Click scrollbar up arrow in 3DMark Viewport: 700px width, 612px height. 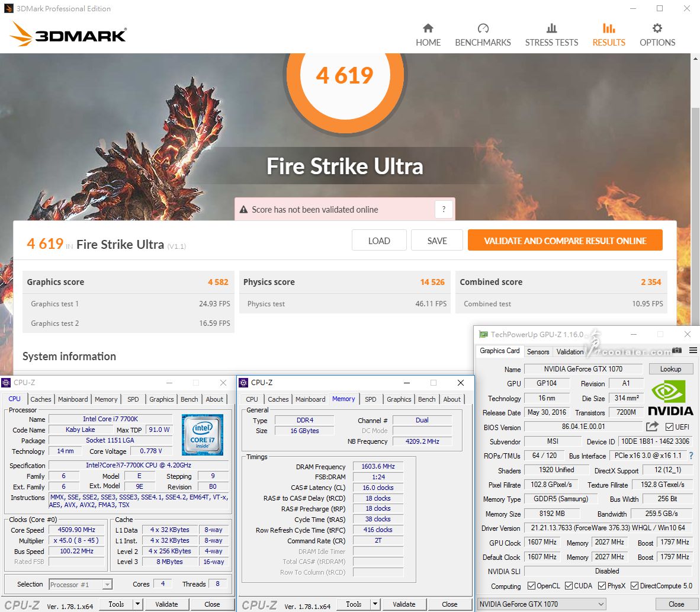coord(695,59)
